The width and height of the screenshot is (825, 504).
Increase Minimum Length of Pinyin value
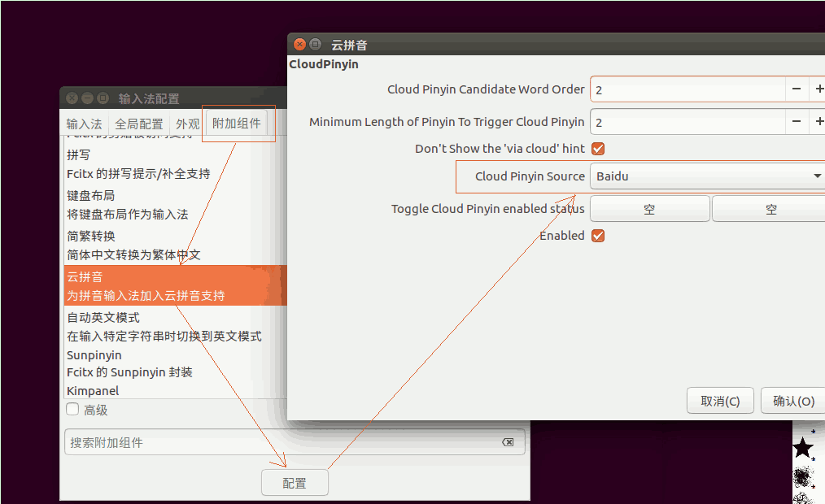tap(818, 122)
